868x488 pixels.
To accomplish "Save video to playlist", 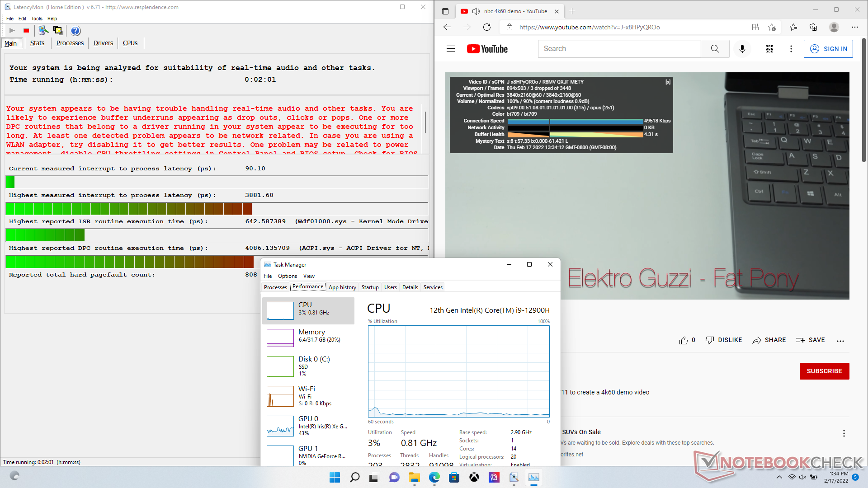I will click(x=811, y=340).
